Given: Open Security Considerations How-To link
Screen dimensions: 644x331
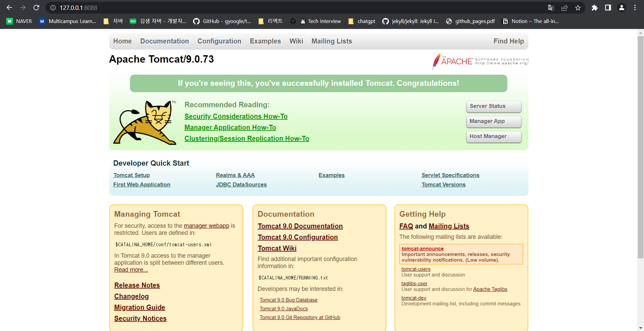Looking at the screenshot, I should pos(236,116).
